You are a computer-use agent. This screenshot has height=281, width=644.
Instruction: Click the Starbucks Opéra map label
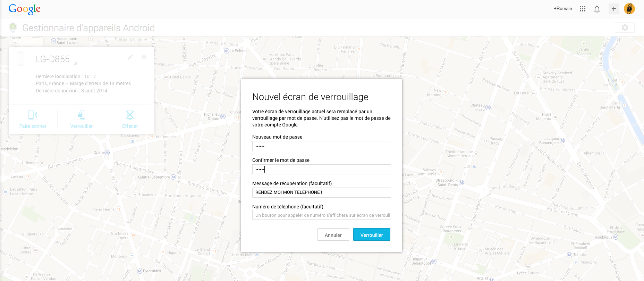(120, 235)
